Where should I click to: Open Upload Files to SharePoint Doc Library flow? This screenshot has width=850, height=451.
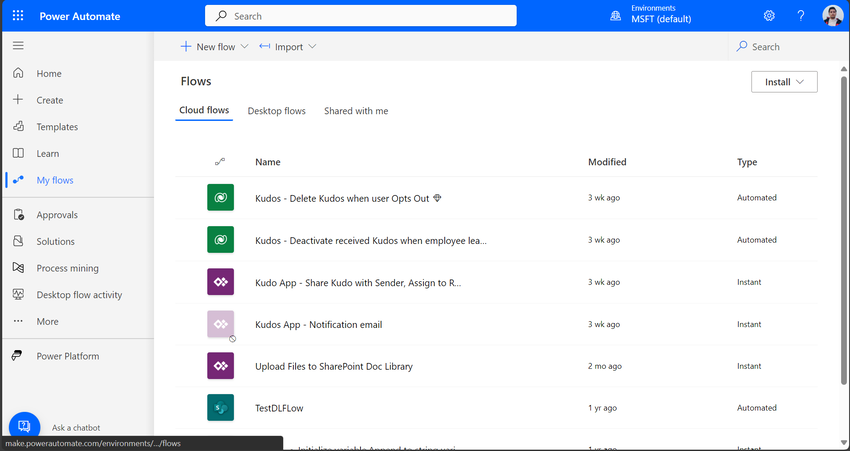coord(334,366)
